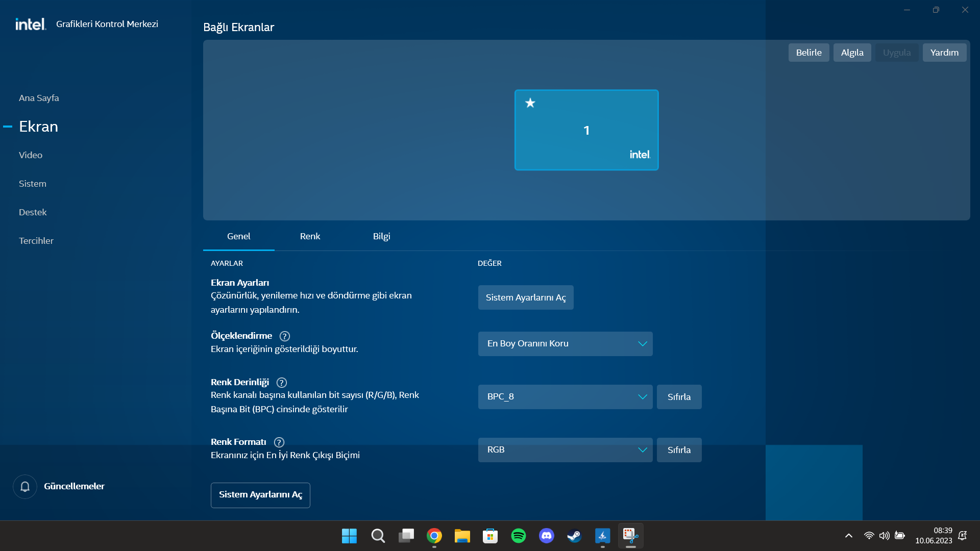Viewport: 980px width, 551px height.
Task: Open Discord from the taskbar
Action: point(546,536)
